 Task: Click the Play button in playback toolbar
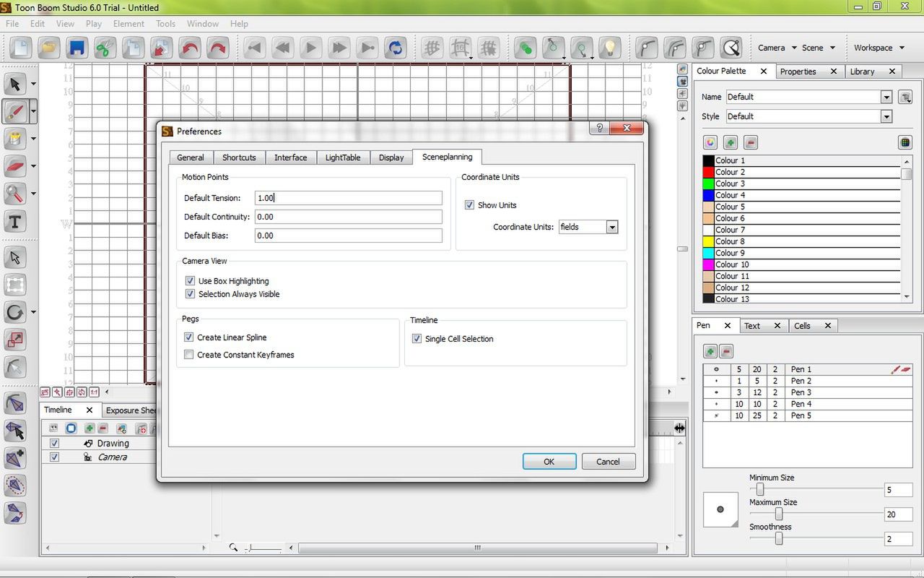[310, 48]
